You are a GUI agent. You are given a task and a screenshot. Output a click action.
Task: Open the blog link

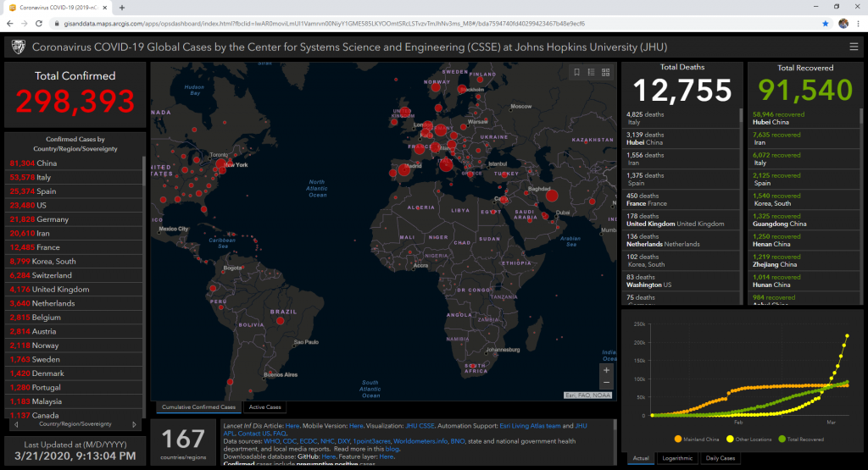pos(392,449)
